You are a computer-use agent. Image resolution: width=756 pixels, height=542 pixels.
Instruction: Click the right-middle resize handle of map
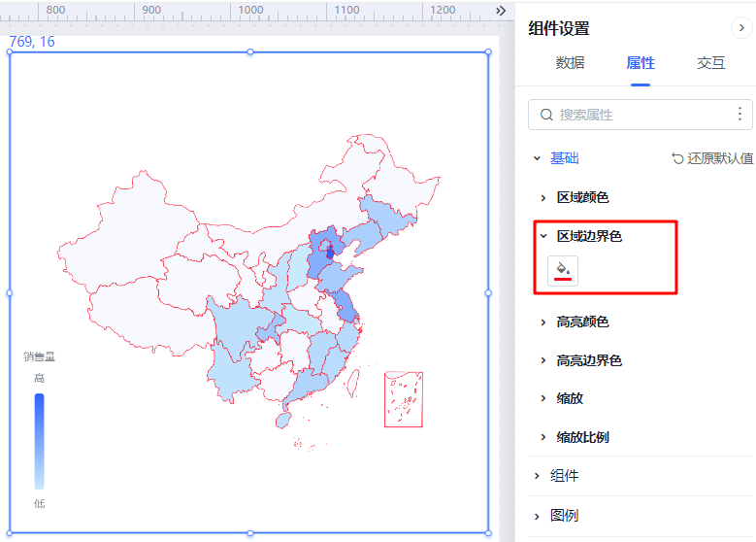488,293
